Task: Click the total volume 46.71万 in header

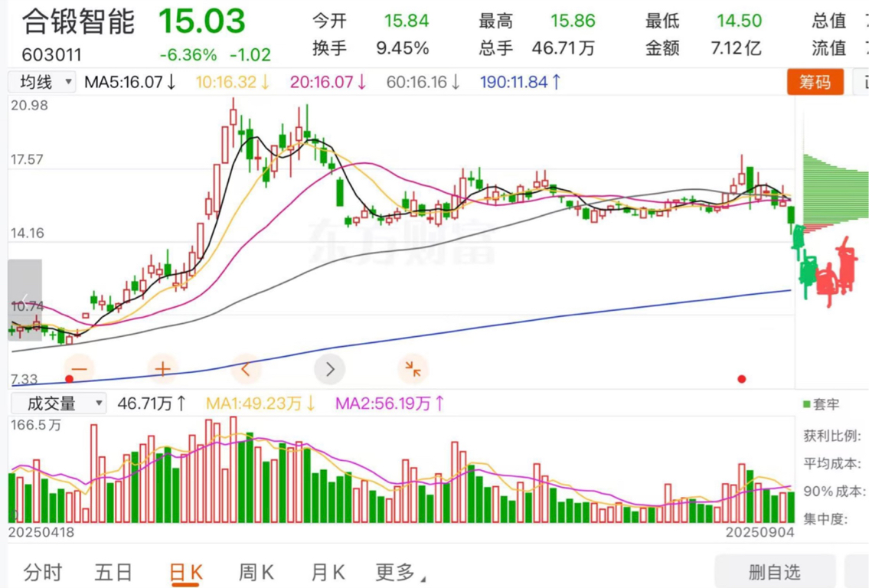Action: (x=563, y=48)
